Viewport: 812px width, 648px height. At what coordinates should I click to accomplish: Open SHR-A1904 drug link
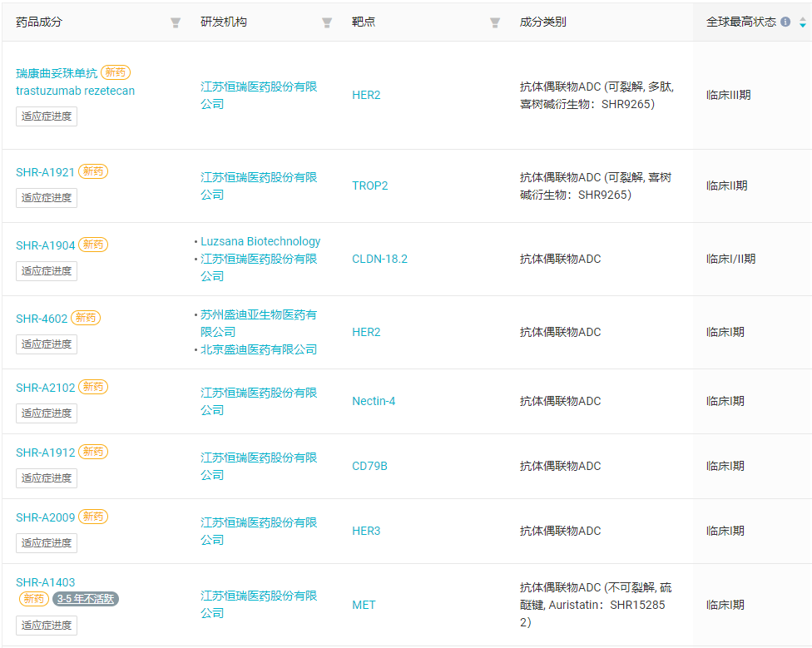(x=45, y=245)
